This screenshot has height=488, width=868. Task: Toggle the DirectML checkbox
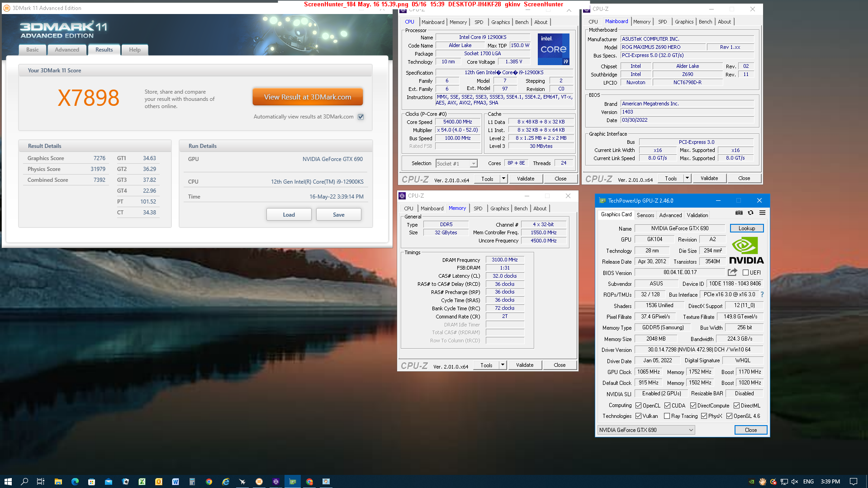(x=736, y=405)
